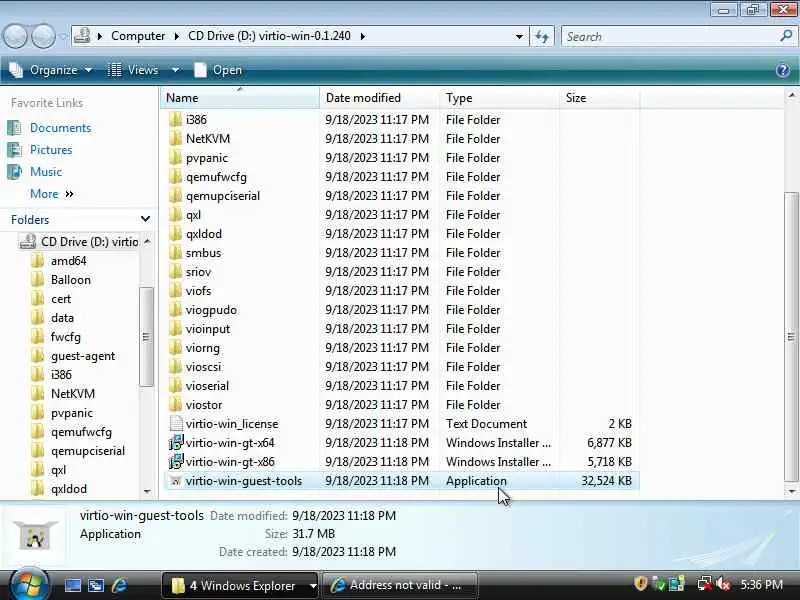Click the Start orb button

[29, 585]
